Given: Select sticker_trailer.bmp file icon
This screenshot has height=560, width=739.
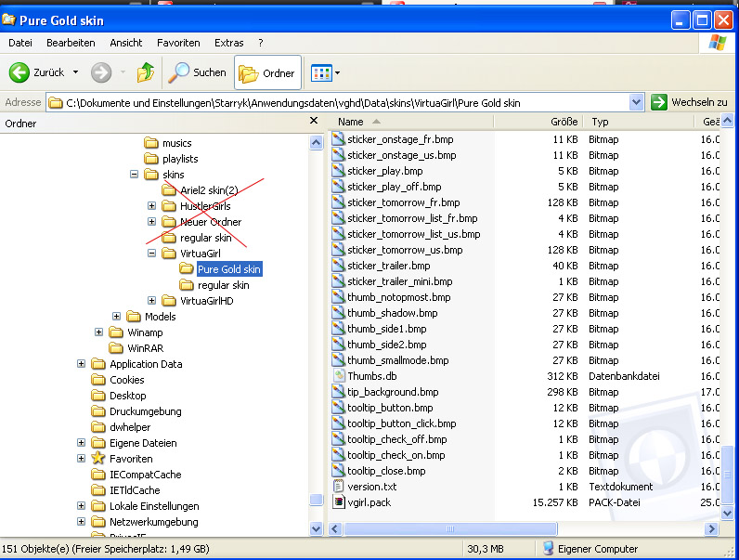Looking at the screenshot, I should [338, 266].
